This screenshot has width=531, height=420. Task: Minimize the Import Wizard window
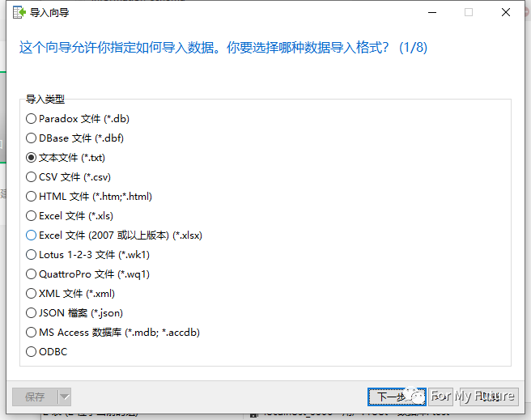tap(432, 12)
